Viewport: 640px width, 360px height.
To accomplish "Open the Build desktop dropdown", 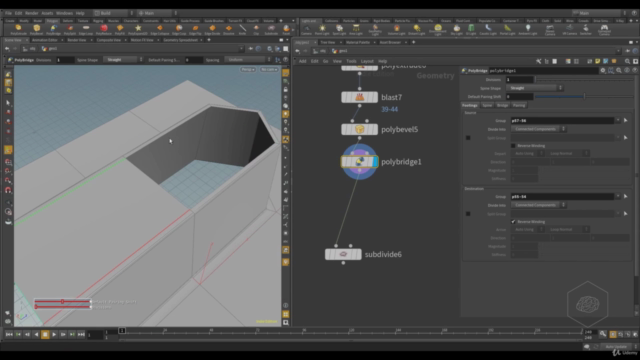I will point(113,13).
